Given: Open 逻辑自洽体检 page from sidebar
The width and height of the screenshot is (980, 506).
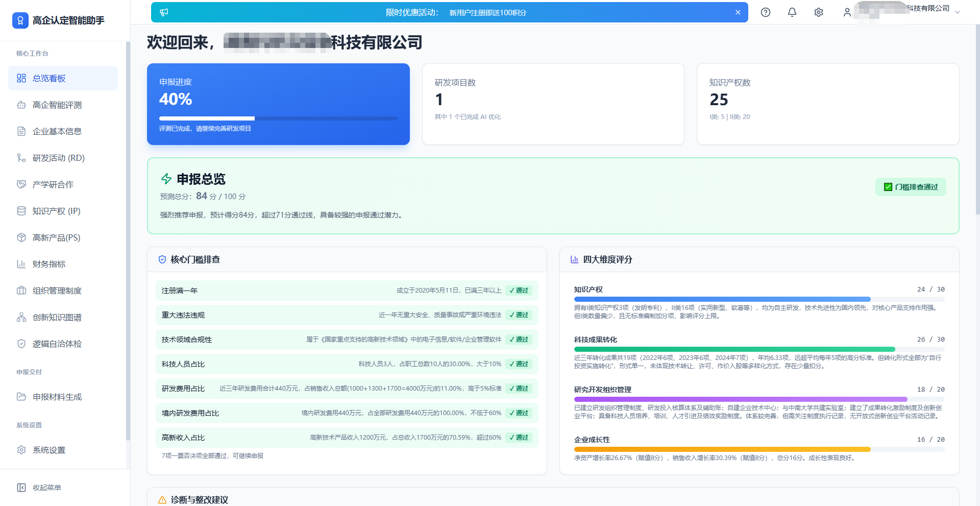Looking at the screenshot, I should pos(63,344).
